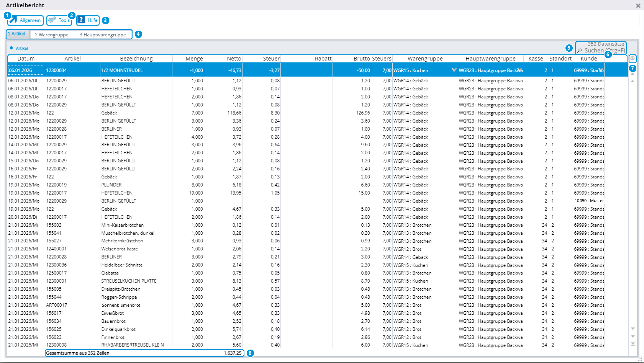Viewport: 644px width, 363px height.
Task: Click the Rabatt column header
Action: 306,59
